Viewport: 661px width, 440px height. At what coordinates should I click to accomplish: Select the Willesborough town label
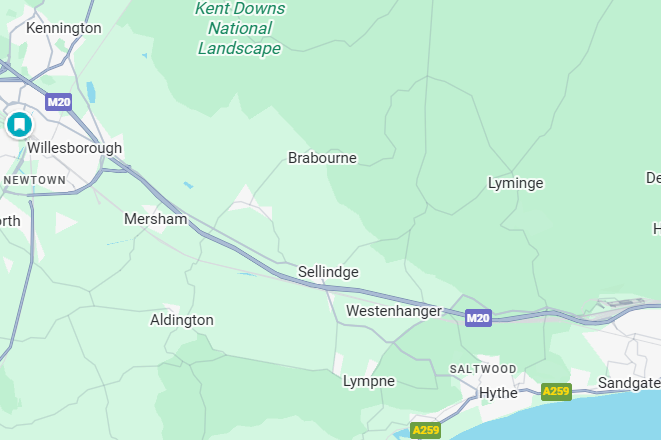[75, 148]
